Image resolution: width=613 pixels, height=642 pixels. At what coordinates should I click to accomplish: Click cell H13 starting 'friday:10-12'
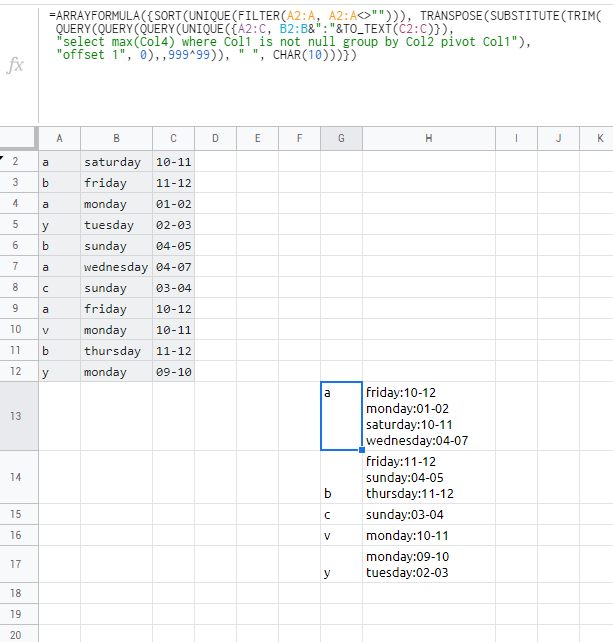429,416
